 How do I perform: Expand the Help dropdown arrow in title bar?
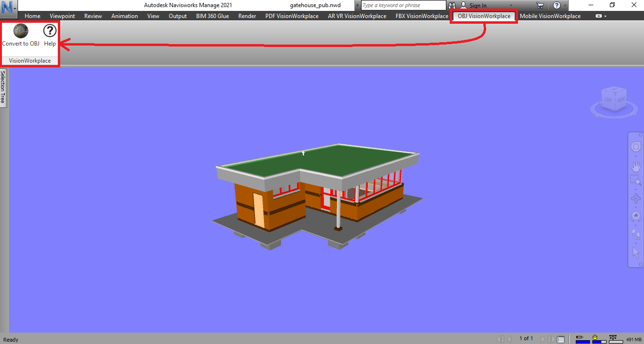coord(565,6)
